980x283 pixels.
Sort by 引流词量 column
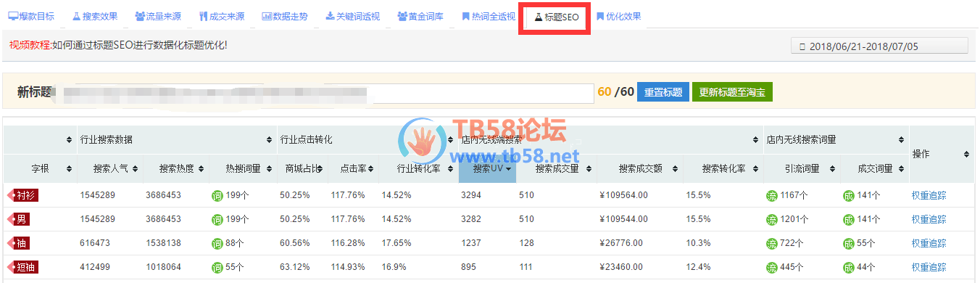[x=802, y=168]
